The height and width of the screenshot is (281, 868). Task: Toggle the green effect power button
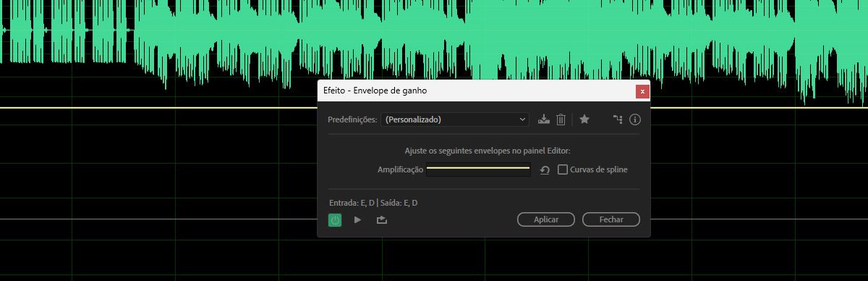[335, 219]
